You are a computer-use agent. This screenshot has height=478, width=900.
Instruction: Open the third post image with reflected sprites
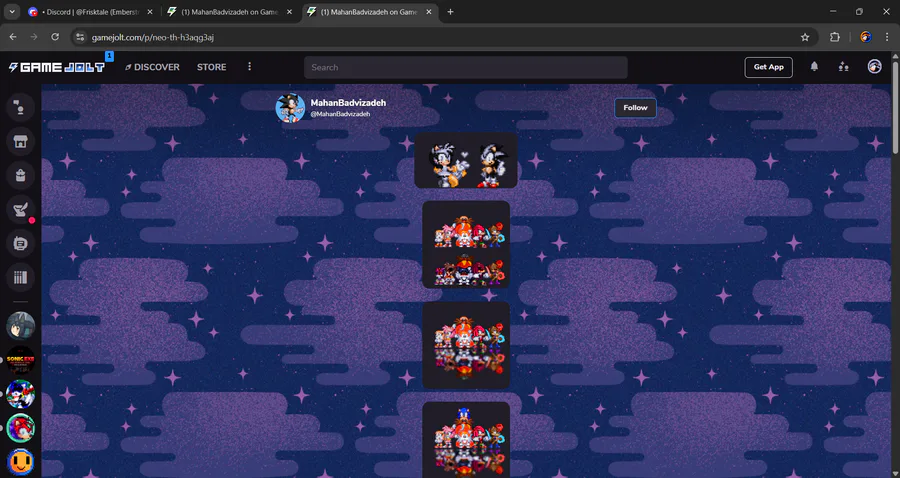click(466, 345)
